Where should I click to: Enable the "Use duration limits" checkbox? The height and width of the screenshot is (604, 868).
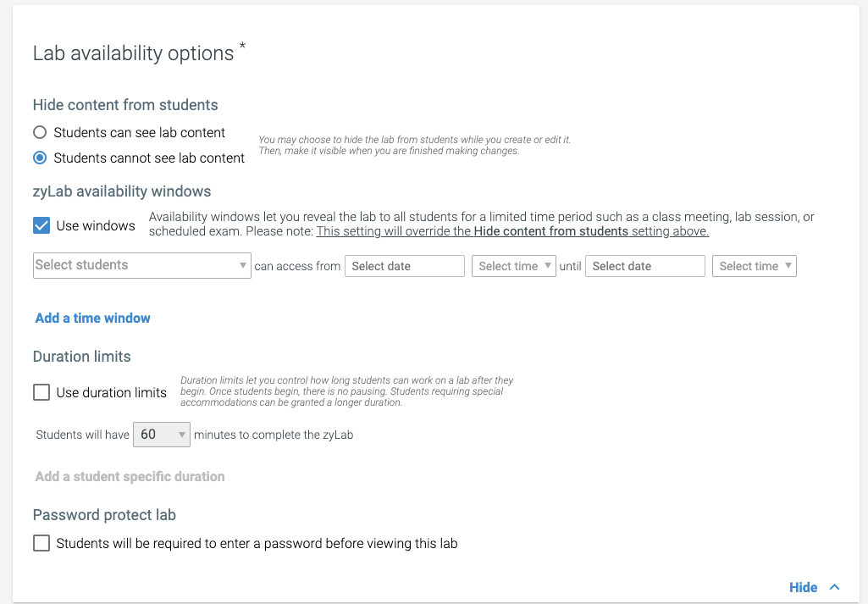41,391
